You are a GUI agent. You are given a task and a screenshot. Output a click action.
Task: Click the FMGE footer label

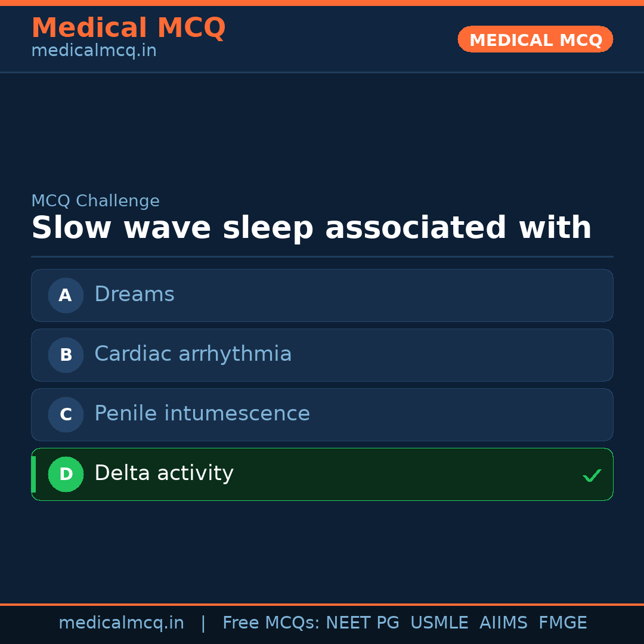pyautogui.click(x=562, y=623)
